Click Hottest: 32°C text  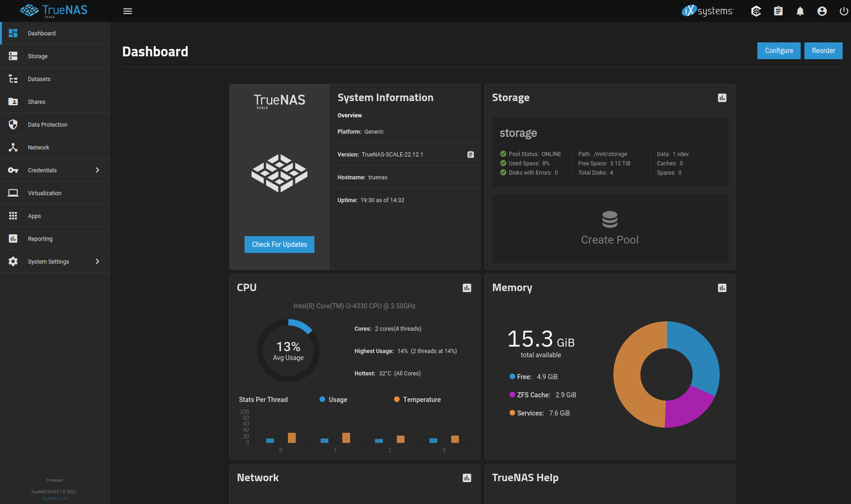(x=388, y=374)
